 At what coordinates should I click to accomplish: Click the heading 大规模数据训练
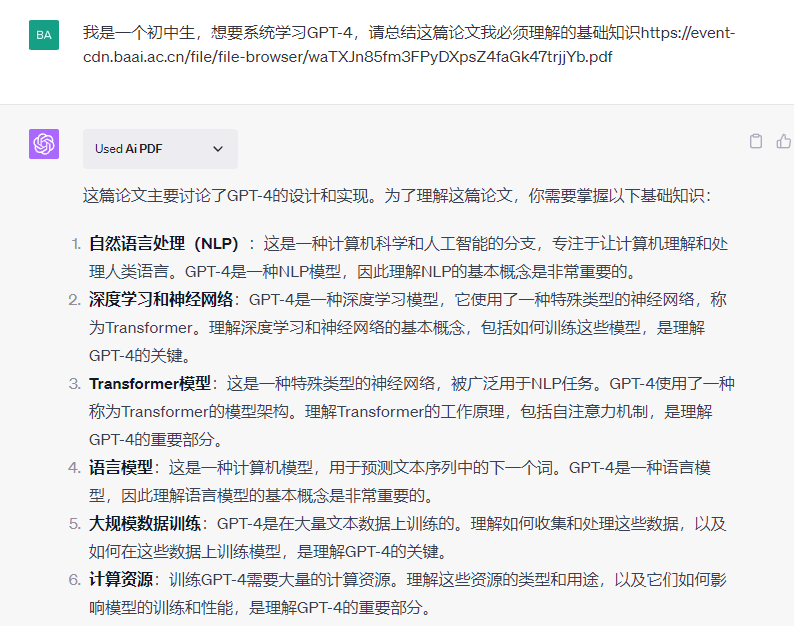click(145, 523)
